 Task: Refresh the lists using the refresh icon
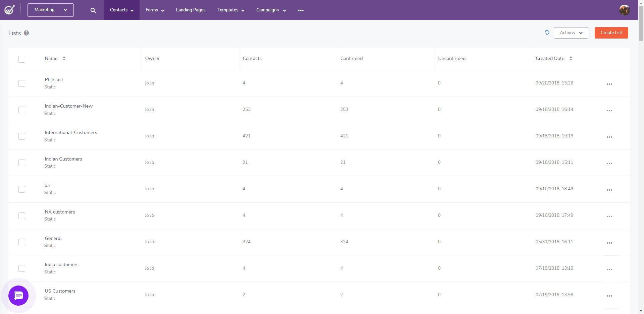(x=547, y=33)
